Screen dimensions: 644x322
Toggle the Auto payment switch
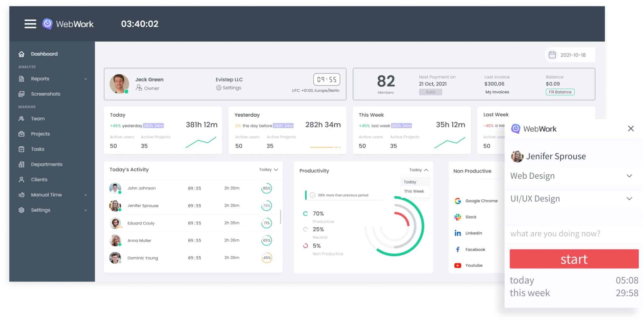point(430,92)
